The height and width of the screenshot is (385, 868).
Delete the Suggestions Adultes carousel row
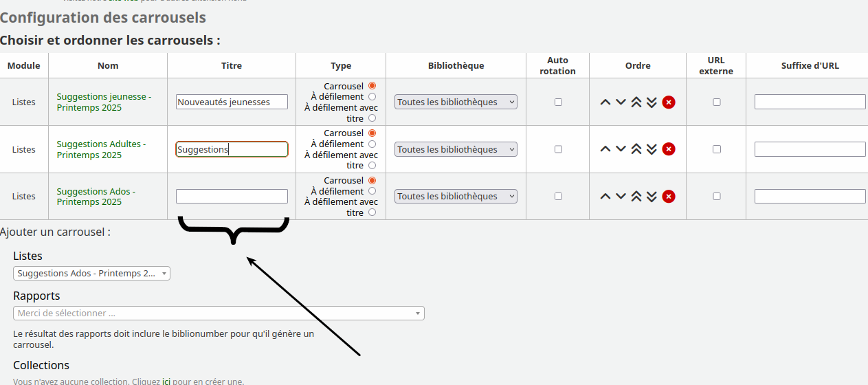tap(669, 149)
